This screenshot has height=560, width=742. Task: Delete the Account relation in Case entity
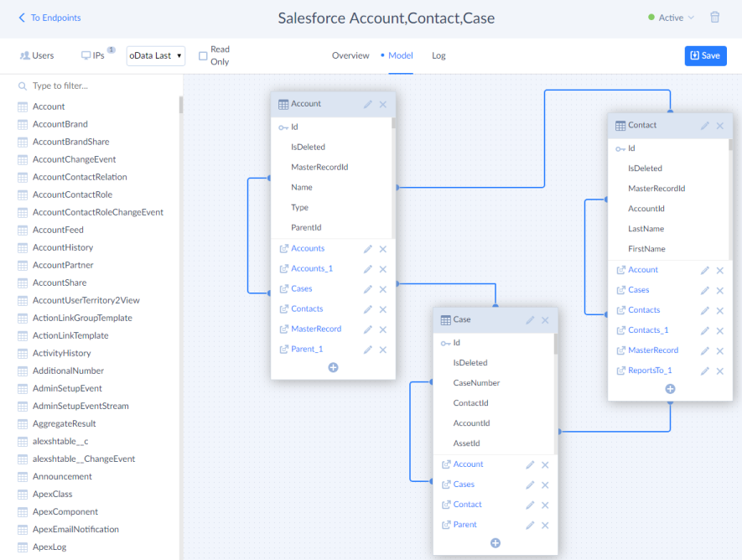(545, 465)
